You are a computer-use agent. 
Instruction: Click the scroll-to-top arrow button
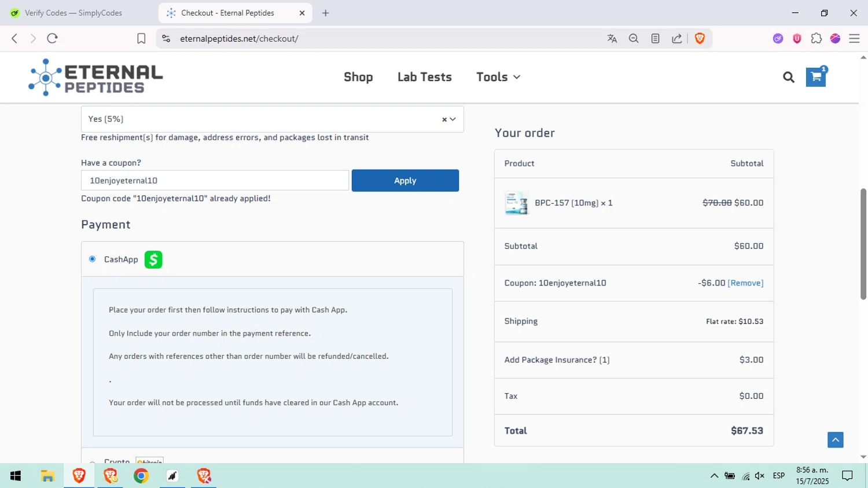click(x=836, y=440)
